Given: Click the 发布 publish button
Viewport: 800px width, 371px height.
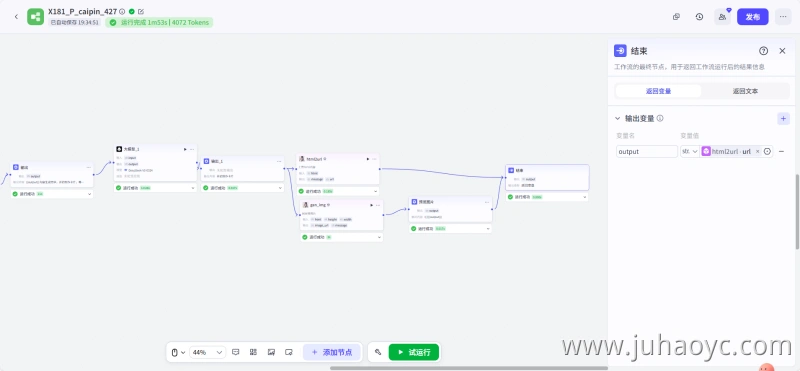Looking at the screenshot, I should coord(753,17).
